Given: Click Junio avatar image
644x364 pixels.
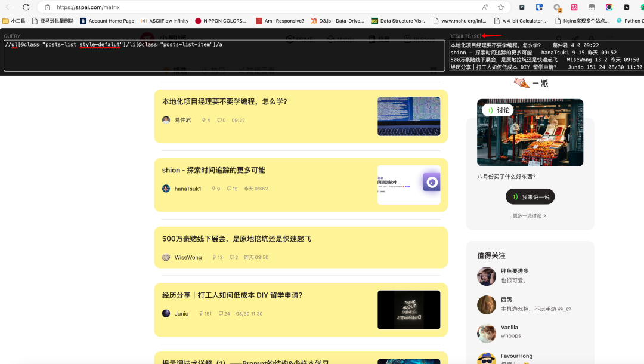Looking at the screenshot, I should (x=166, y=313).
